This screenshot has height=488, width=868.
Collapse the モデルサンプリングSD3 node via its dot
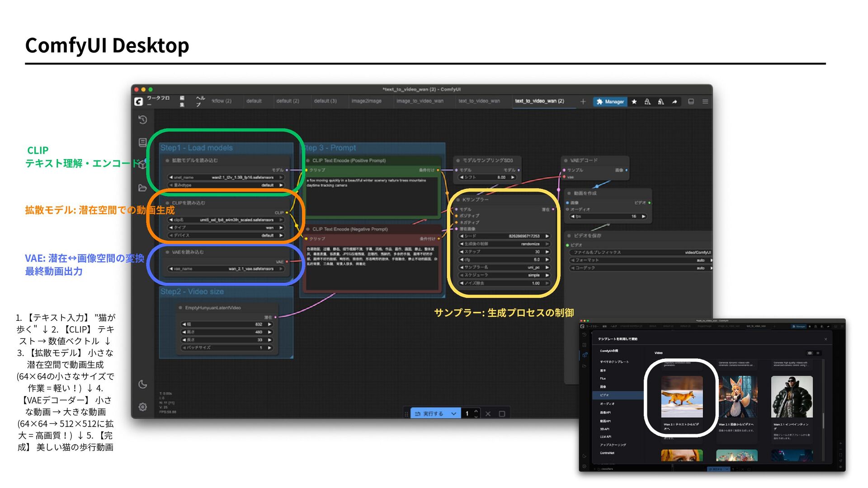point(458,160)
